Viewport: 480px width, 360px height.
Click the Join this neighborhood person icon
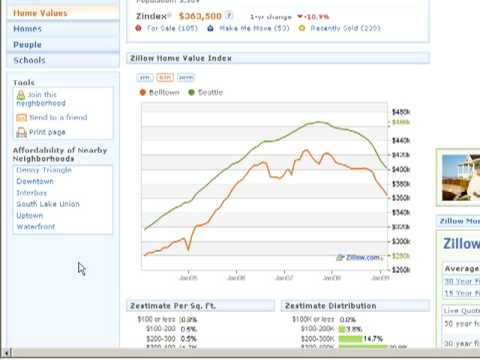21,95
